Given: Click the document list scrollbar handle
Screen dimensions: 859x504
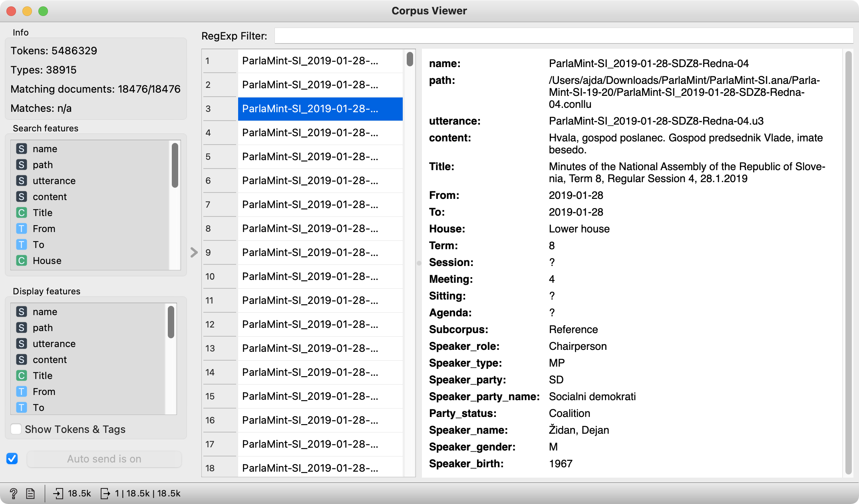Looking at the screenshot, I should 410,59.
